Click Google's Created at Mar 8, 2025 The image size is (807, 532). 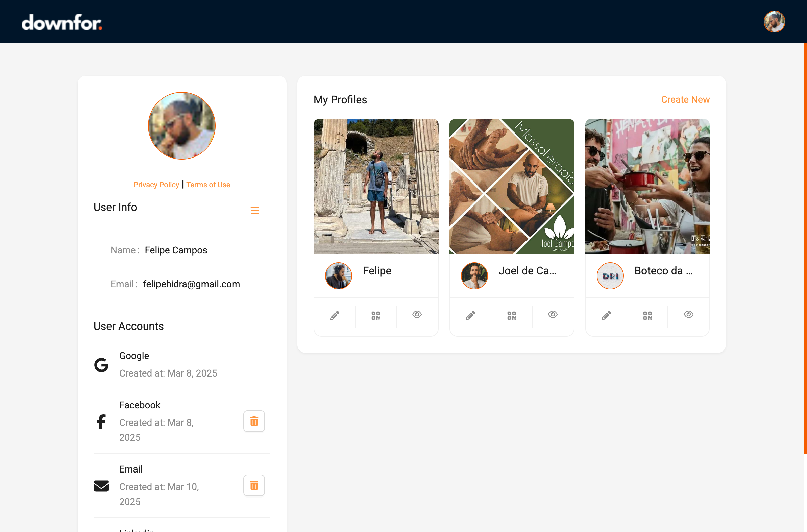tap(168, 373)
